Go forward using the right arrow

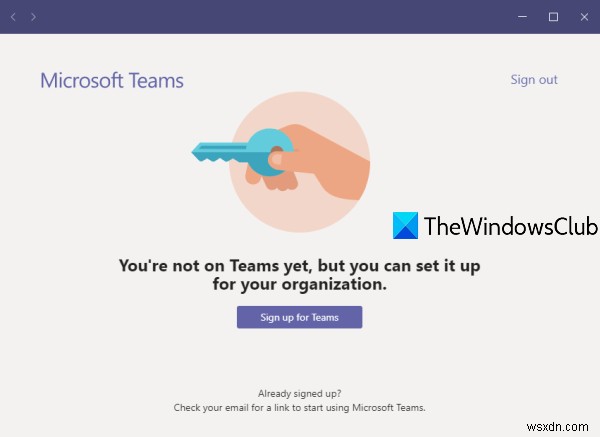[33, 17]
